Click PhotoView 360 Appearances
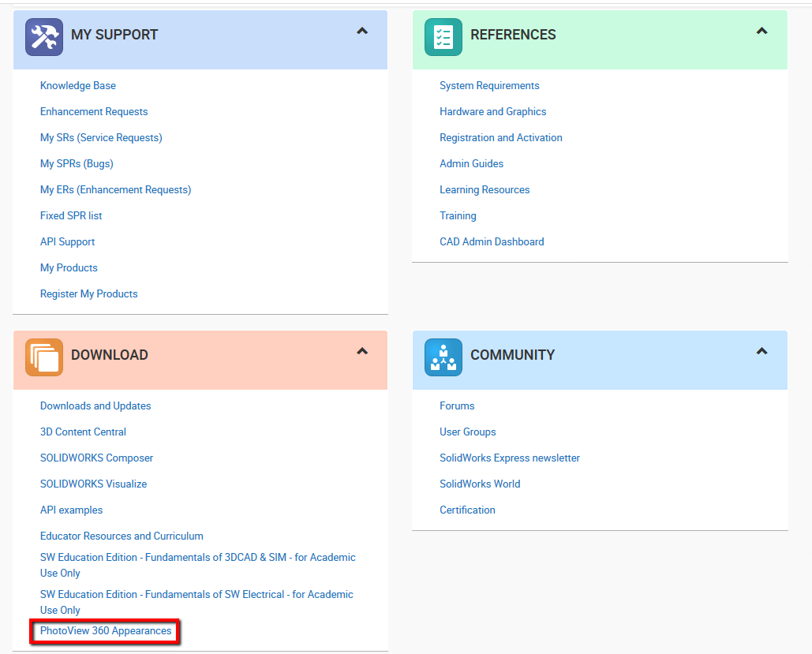This screenshot has width=812, height=654. click(x=106, y=630)
